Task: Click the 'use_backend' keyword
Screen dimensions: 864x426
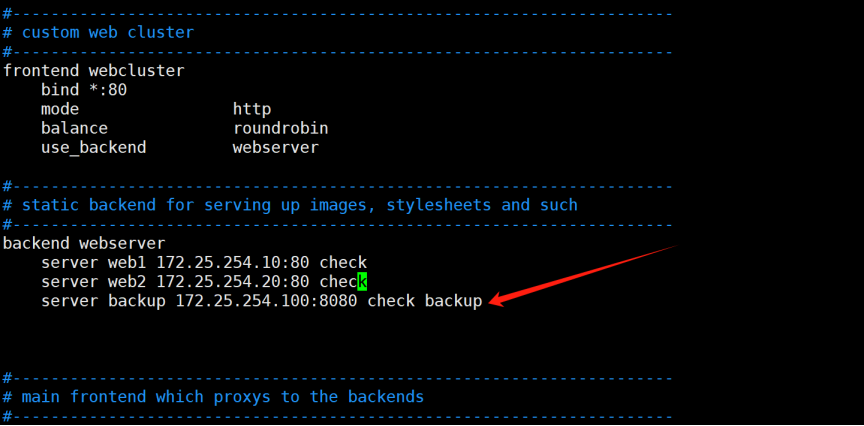Action: (x=94, y=148)
